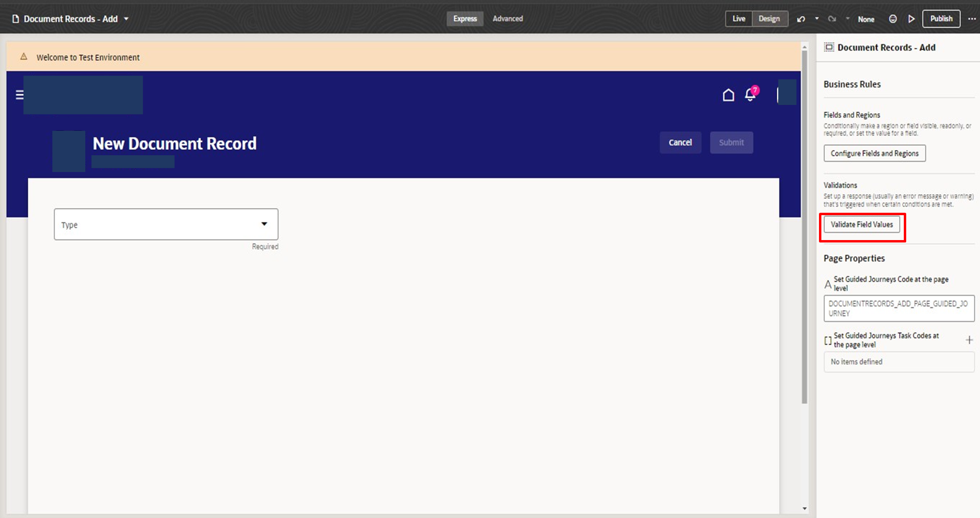Image resolution: width=980 pixels, height=518 pixels.
Task: Click the Publish button
Action: pos(940,18)
